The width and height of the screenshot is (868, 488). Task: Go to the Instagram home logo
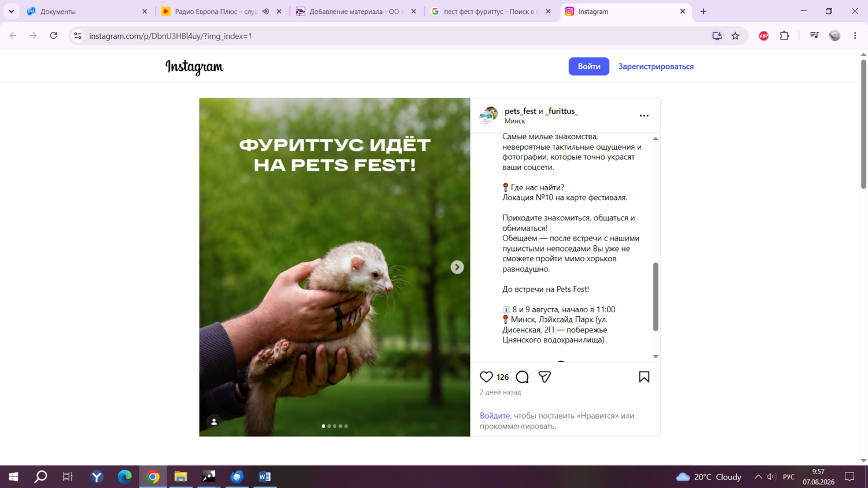(x=194, y=67)
